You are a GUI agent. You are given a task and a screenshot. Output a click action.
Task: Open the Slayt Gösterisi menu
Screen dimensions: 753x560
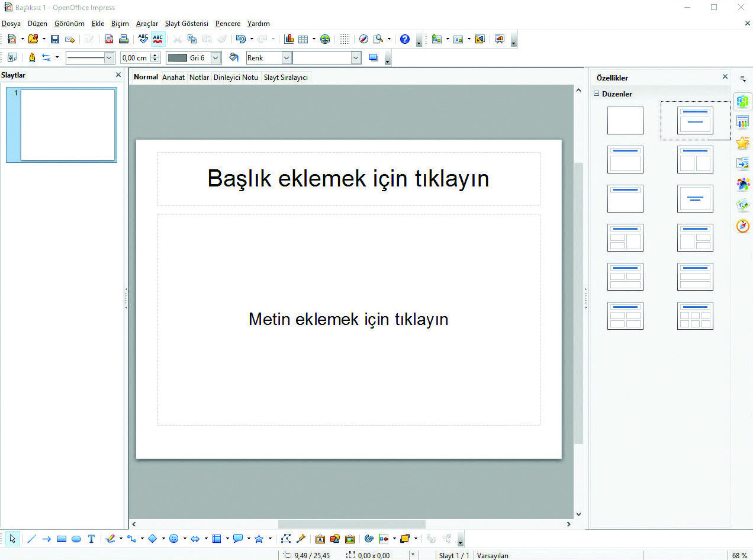point(186,24)
